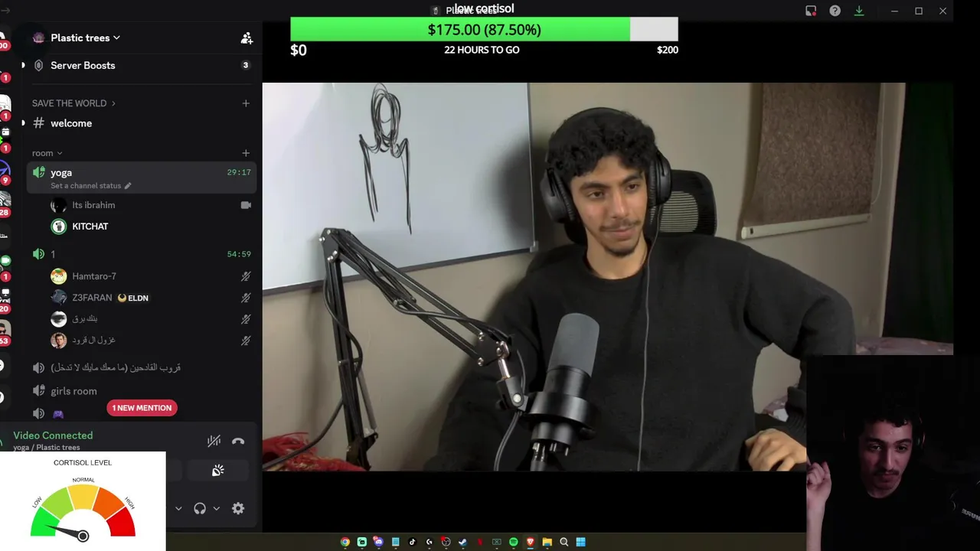
Task: Create channel in room category with plus
Action: click(x=246, y=153)
